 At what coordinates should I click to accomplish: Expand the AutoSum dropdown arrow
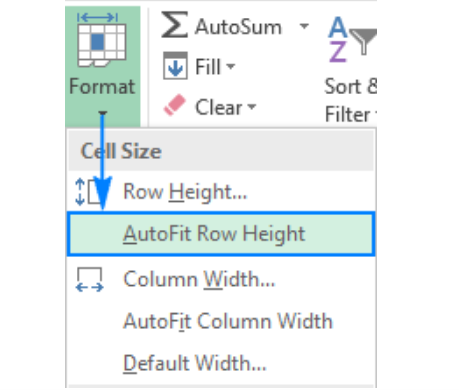304,26
